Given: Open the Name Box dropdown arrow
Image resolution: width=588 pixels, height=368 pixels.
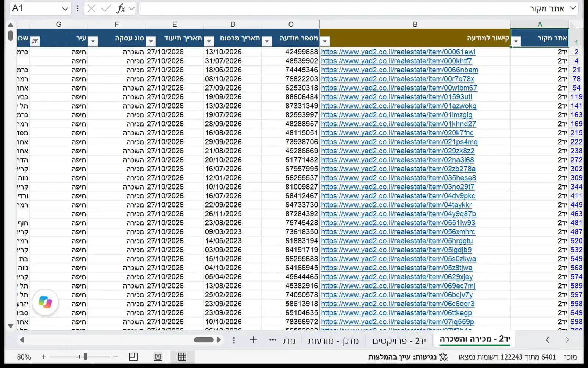Looking at the screenshot, I should click(x=65, y=8).
